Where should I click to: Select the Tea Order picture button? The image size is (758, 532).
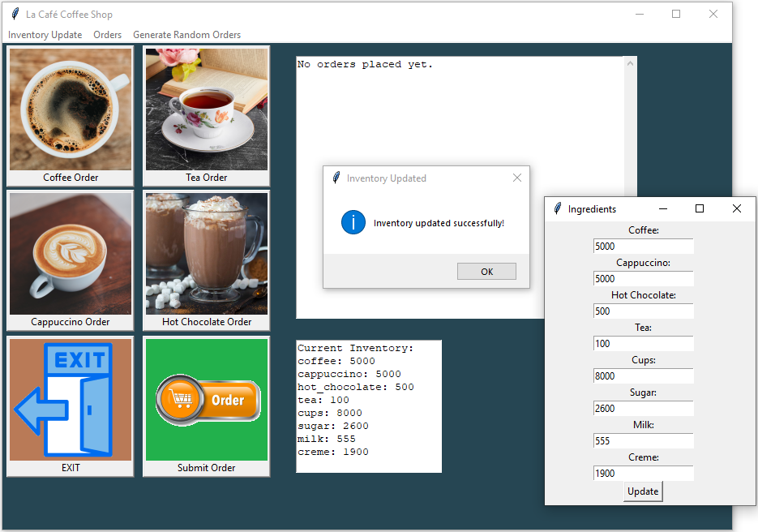click(207, 109)
